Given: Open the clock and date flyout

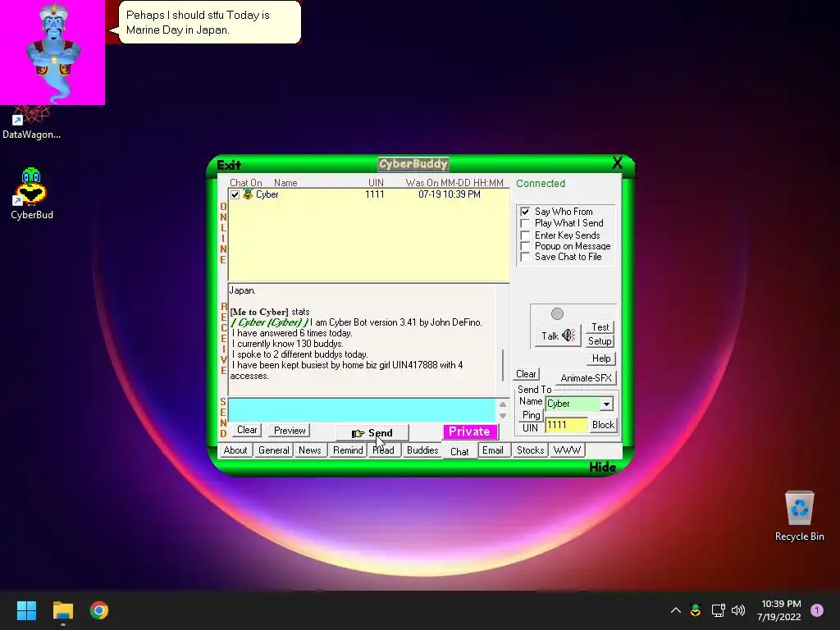Looking at the screenshot, I should pyautogui.click(x=779, y=610).
